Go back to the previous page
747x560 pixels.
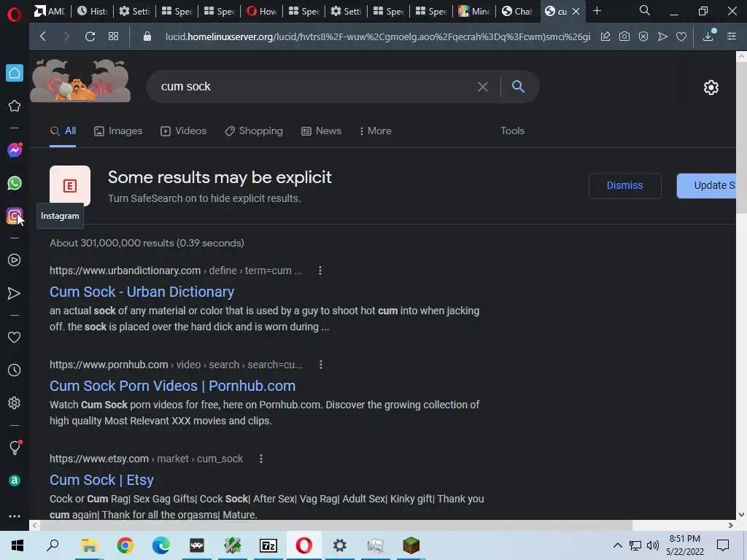point(43,36)
